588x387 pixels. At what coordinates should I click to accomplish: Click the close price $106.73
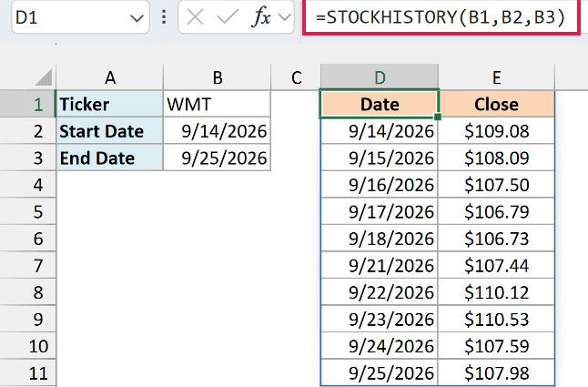496,239
